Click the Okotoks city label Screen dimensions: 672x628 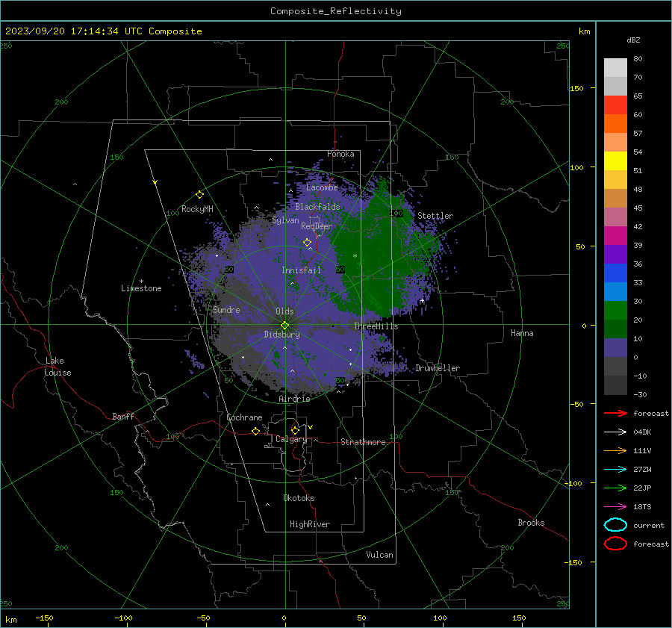click(x=299, y=498)
